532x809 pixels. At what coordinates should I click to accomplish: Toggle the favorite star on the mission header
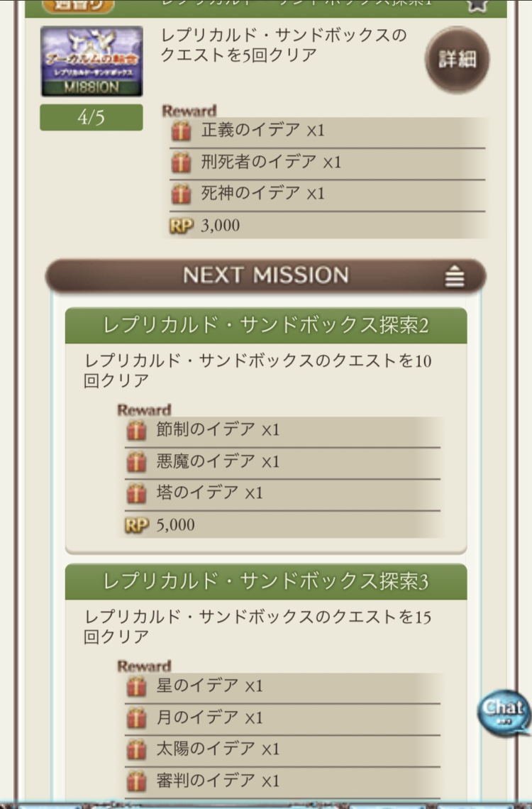[476, 4]
